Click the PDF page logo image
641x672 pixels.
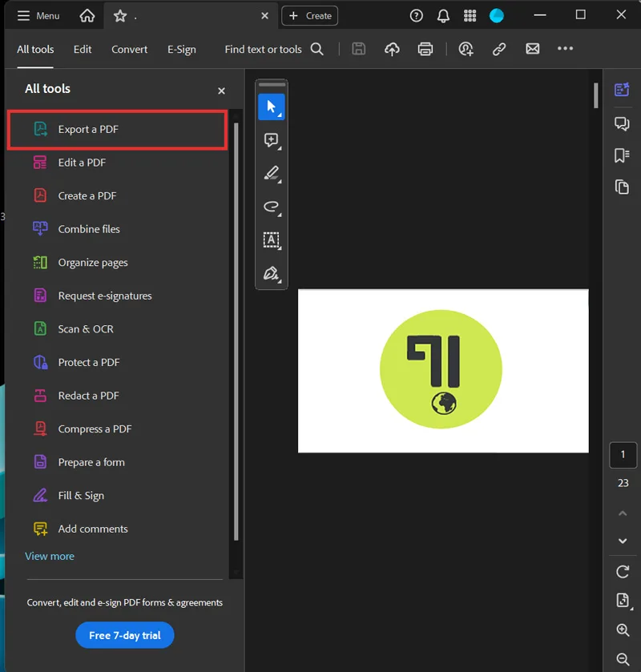point(441,369)
